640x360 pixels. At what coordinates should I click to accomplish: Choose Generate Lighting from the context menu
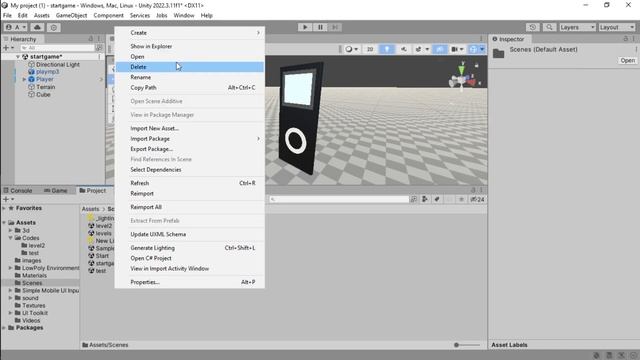[x=190, y=248]
